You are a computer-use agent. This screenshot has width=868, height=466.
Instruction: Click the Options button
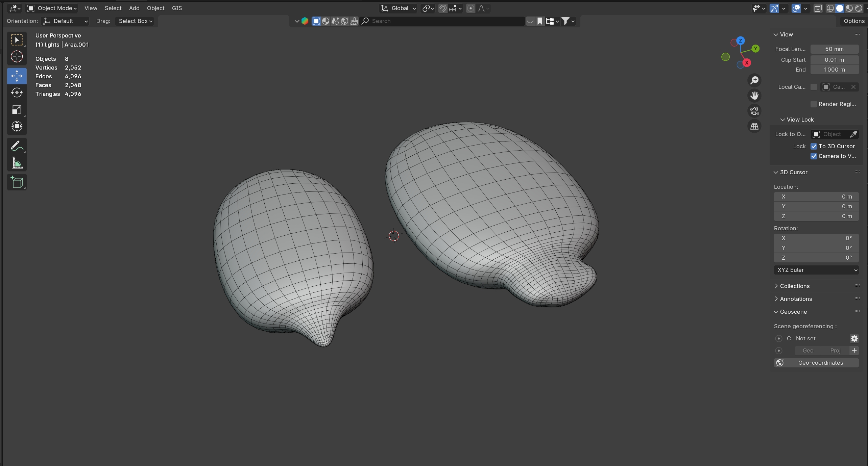[854, 21]
